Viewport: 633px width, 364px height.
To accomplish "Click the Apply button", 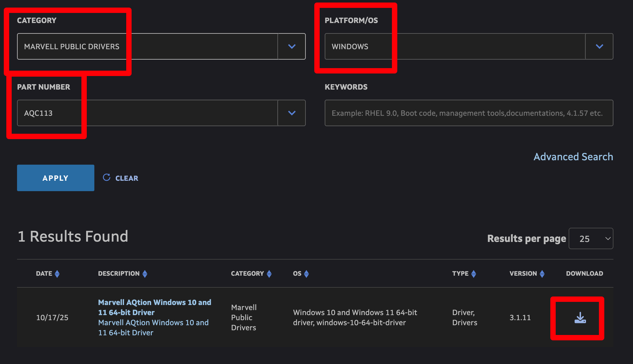I will pos(56,178).
